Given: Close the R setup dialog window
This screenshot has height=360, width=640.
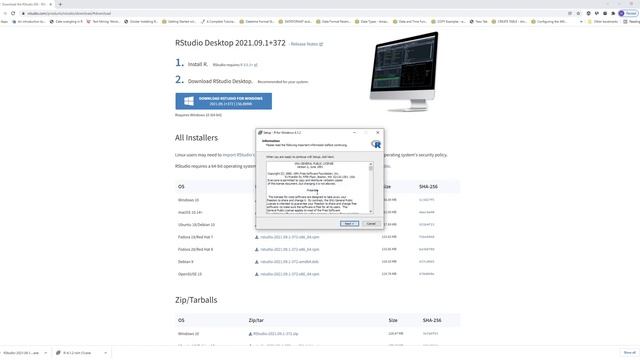Looking at the screenshot, I should (378, 133).
